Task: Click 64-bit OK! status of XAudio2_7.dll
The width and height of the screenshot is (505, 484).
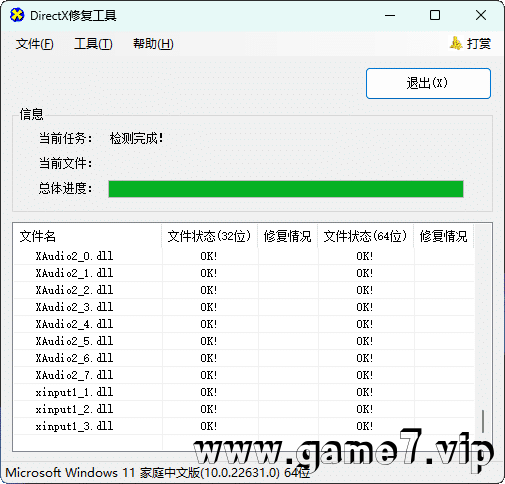Action: [x=365, y=375]
